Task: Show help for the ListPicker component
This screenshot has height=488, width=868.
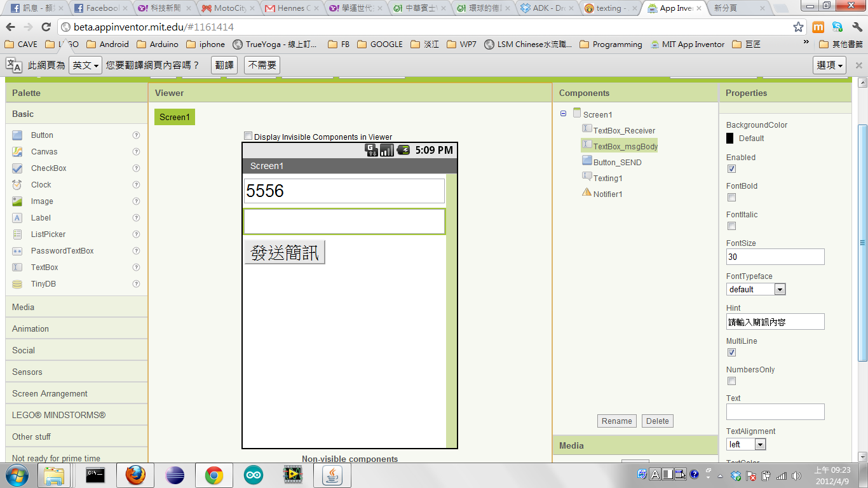Action: point(136,234)
